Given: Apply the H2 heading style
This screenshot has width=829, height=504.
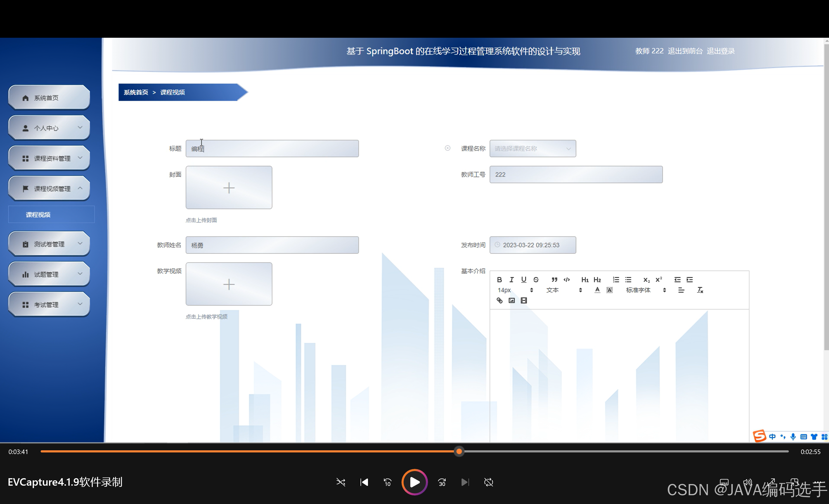Looking at the screenshot, I should point(597,280).
